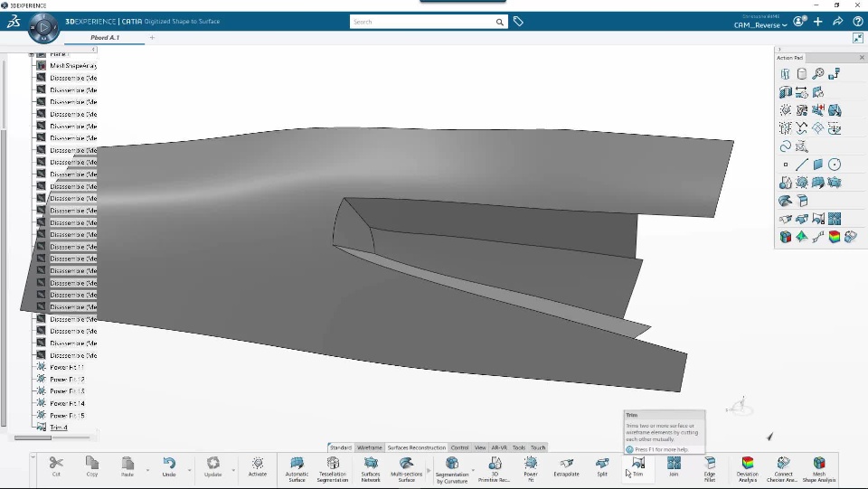868x489 pixels.
Task: Open the dropdown arrow next to Paste
Action: [x=147, y=470]
